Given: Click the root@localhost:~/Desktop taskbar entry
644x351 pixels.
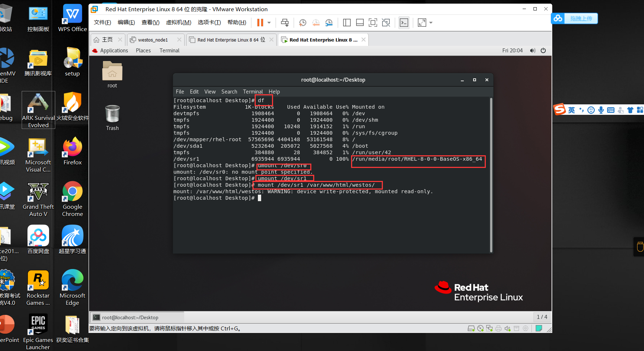Looking at the screenshot, I should tap(137, 317).
